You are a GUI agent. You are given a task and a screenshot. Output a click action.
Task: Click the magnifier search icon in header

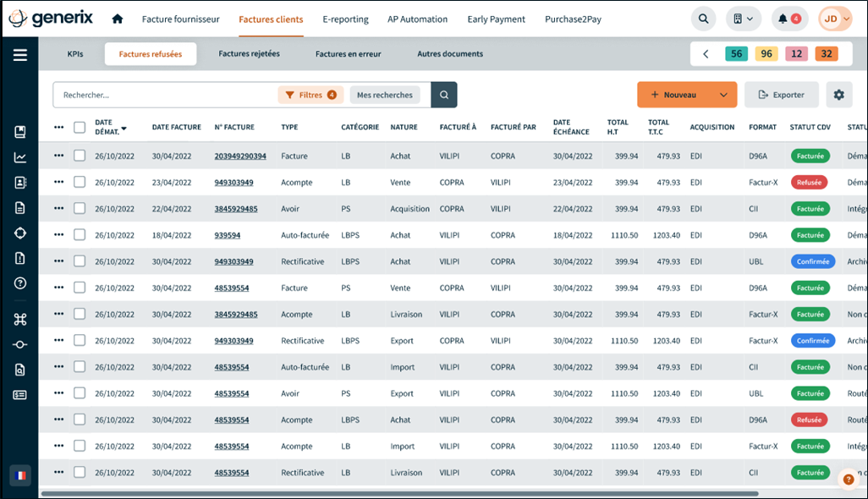702,19
